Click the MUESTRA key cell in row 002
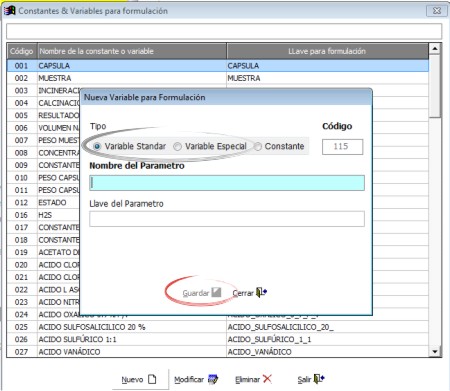The image size is (450, 391). tap(327, 78)
